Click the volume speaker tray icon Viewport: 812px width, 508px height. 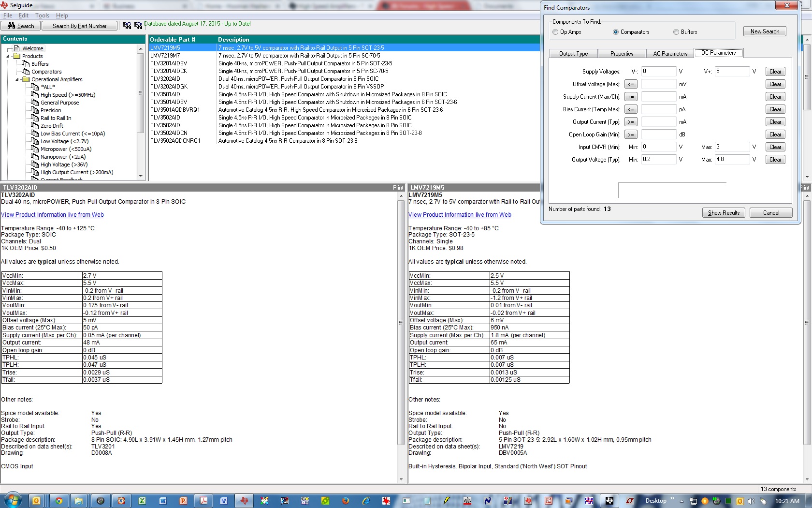[x=751, y=501]
